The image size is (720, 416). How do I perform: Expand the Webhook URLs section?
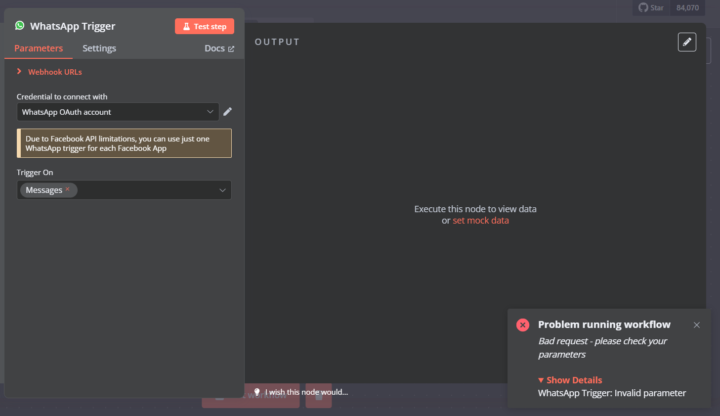point(50,72)
